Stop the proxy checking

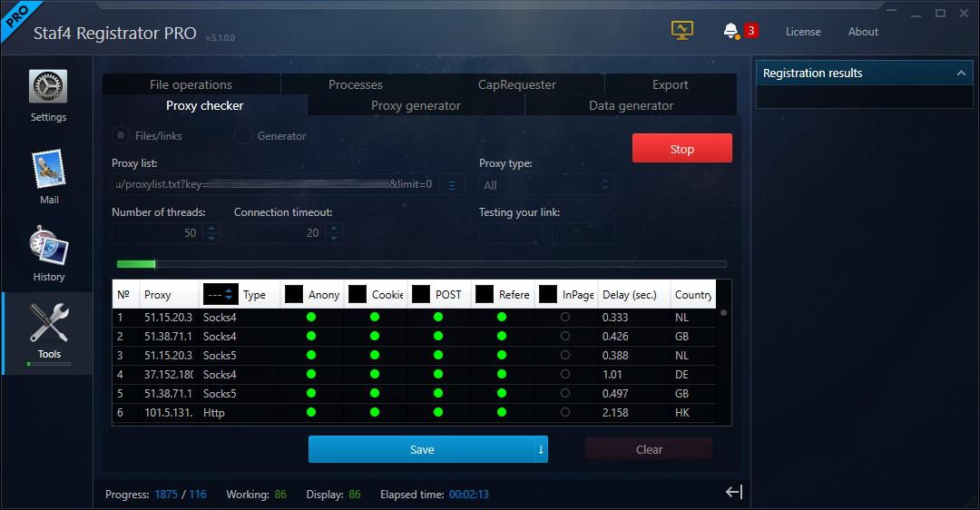coord(681,149)
